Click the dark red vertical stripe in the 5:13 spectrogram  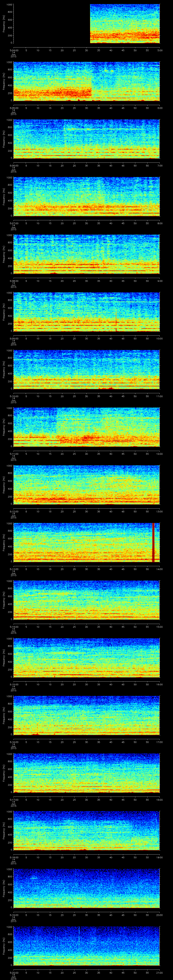pyautogui.click(x=153, y=542)
